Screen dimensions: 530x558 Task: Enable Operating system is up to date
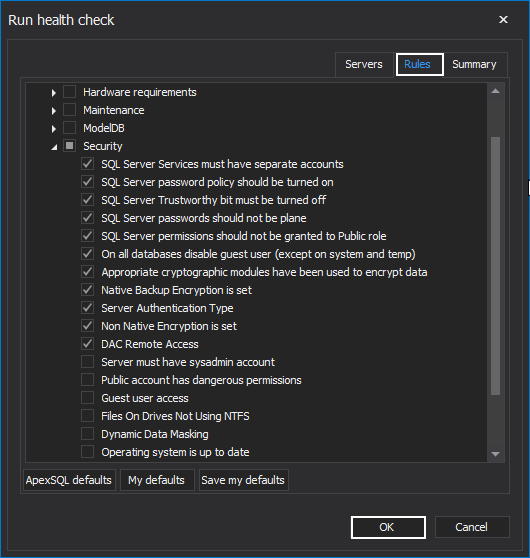[88, 452]
